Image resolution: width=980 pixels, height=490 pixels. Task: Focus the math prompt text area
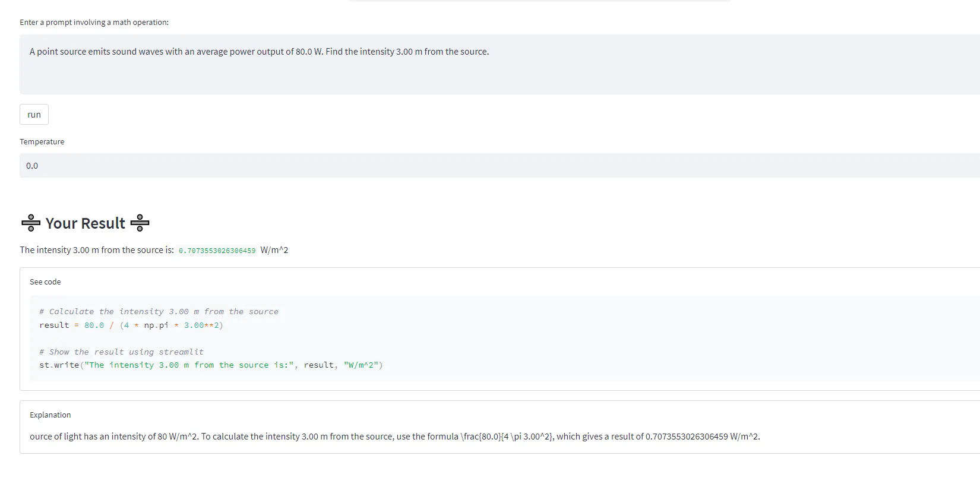tap(499, 64)
